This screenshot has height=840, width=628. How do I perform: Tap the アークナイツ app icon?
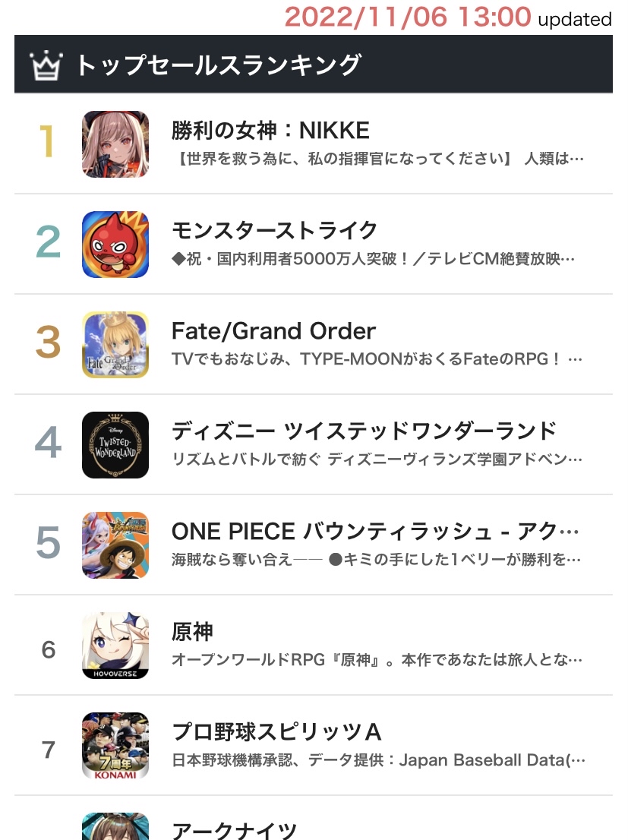pos(115,826)
